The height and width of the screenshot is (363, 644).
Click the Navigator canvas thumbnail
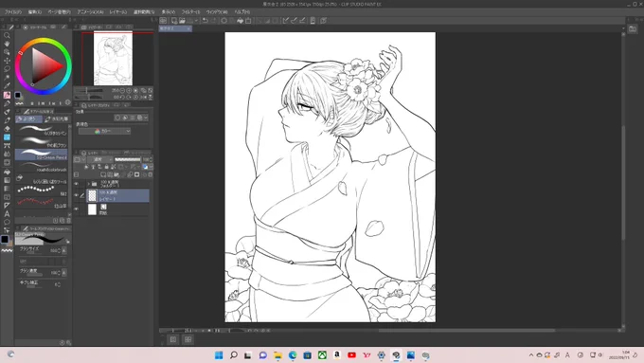click(x=113, y=59)
